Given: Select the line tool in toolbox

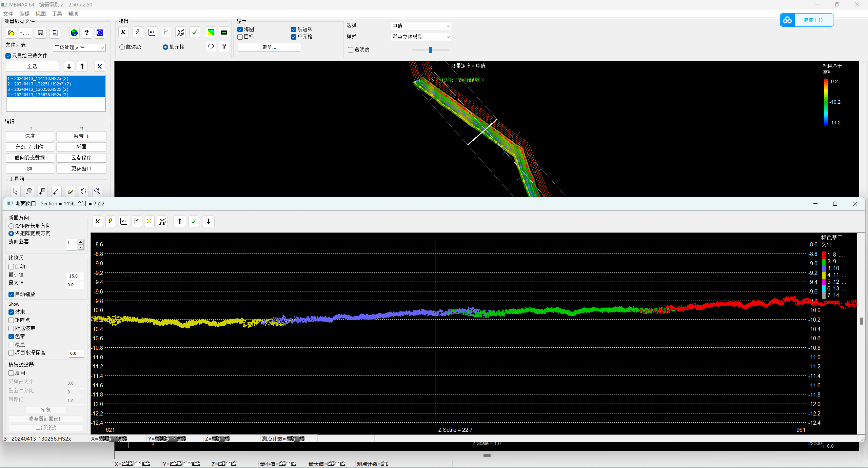Looking at the screenshot, I should tap(56, 191).
